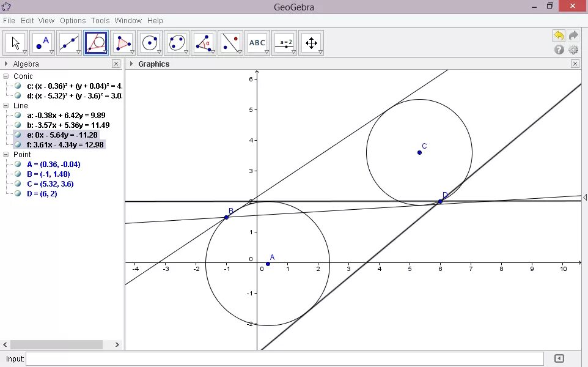The image size is (588, 367).
Task: Choose the Line through Two Points tool
Action: click(69, 43)
